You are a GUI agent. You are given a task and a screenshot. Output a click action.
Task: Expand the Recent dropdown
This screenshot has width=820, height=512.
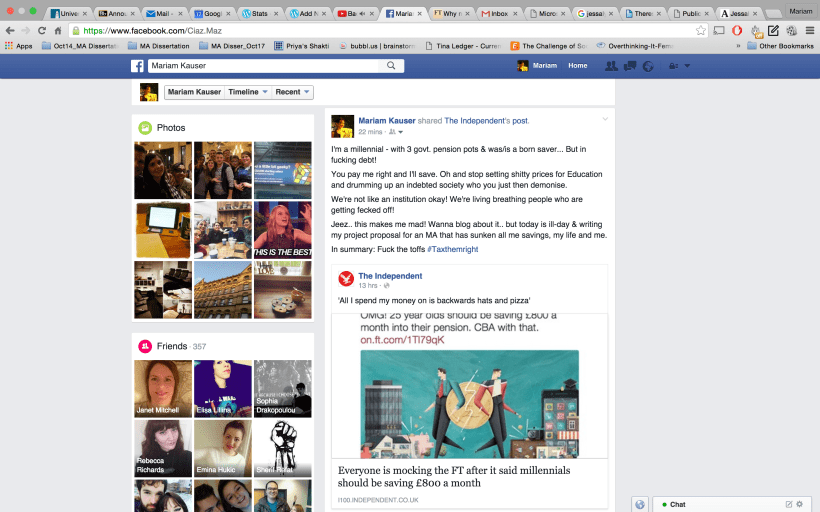(x=292, y=92)
